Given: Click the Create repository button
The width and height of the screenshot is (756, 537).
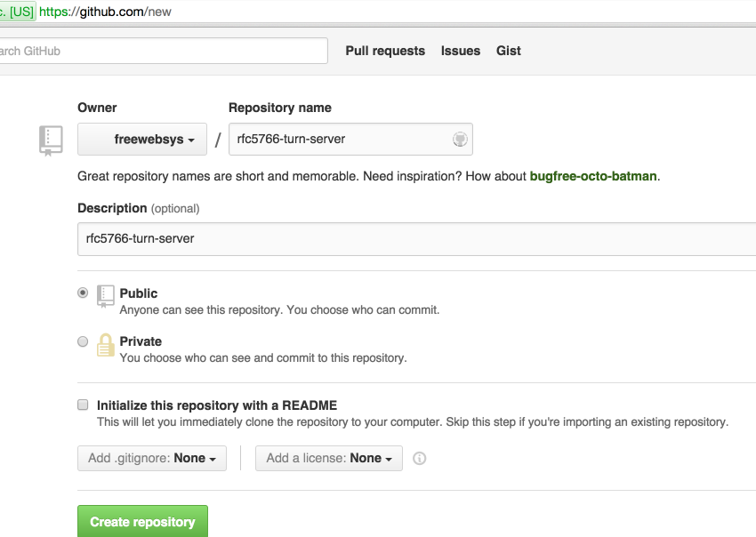Looking at the screenshot, I should click(x=142, y=521).
